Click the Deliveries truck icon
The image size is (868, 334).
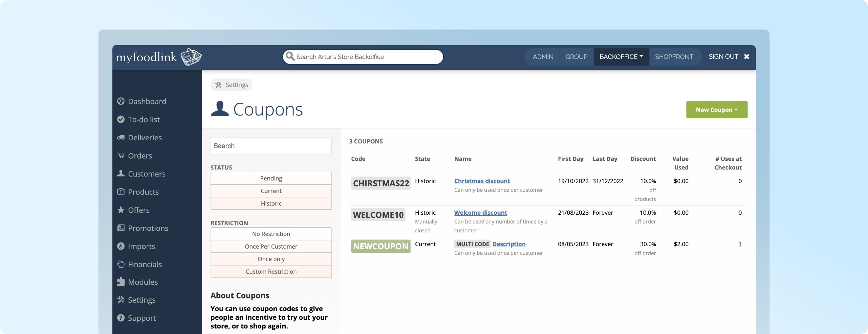[121, 137]
